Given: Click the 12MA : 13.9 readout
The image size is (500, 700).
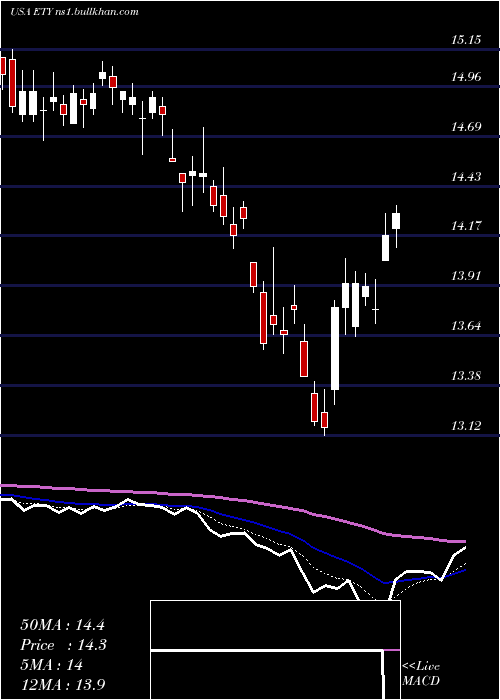Looking at the screenshot, I should [62, 685].
